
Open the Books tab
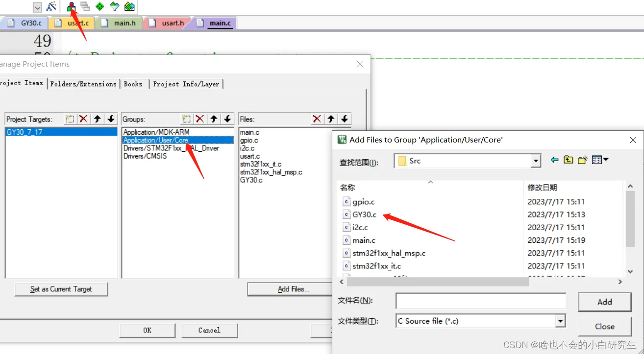pyautogui.click(x=133, y=84)
